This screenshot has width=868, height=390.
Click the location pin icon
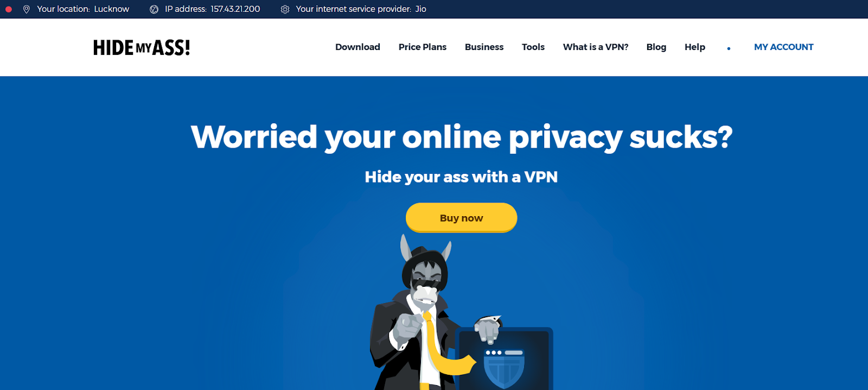[26, 9]
